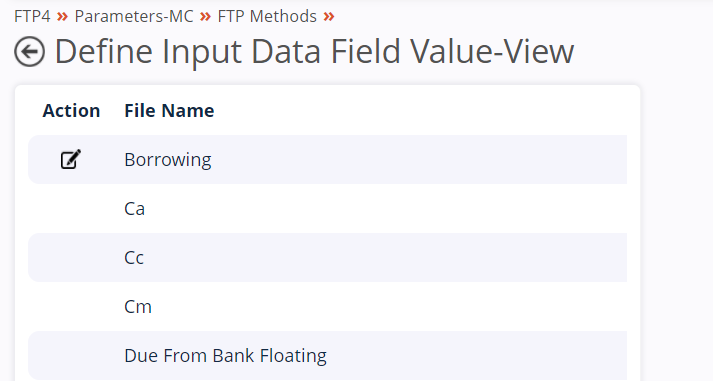
Task: Sort by the File Name column header
Action: pos(169,110)
